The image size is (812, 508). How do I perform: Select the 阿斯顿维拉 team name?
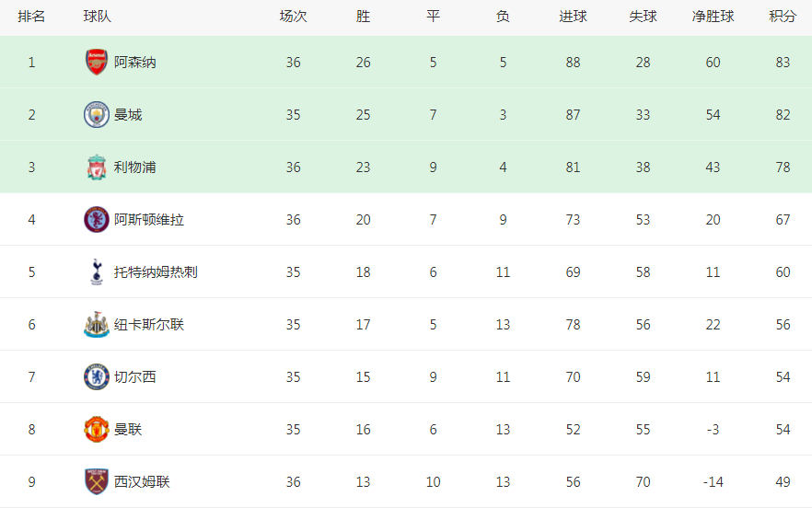[148, 220]
